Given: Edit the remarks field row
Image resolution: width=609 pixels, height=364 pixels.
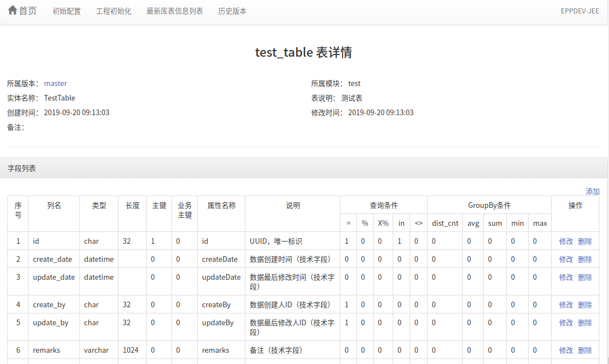Looking at the screenshot, I should (x=566, y=351).
